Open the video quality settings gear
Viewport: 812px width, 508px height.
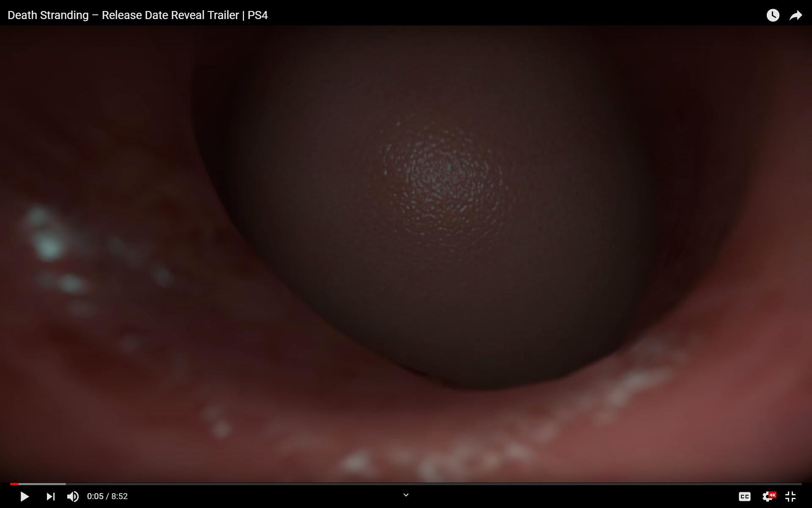(768, 496)
